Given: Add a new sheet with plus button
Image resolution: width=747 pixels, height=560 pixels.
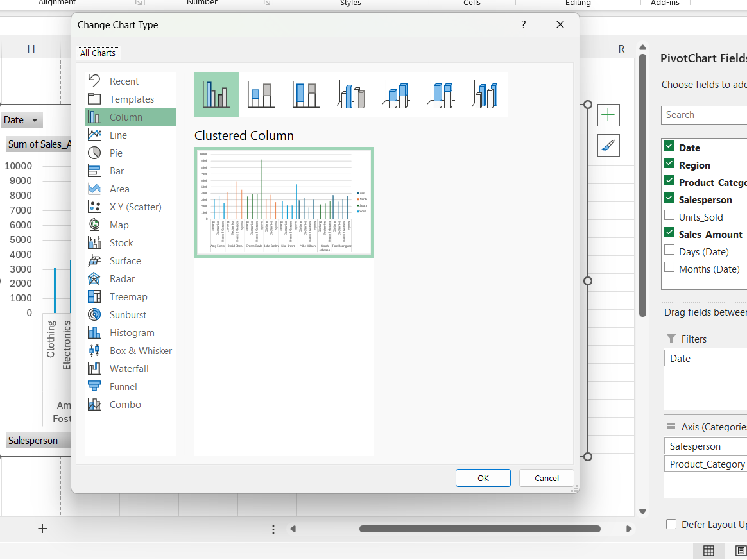Looking at the screenshot, I should (x=42, y=529).
